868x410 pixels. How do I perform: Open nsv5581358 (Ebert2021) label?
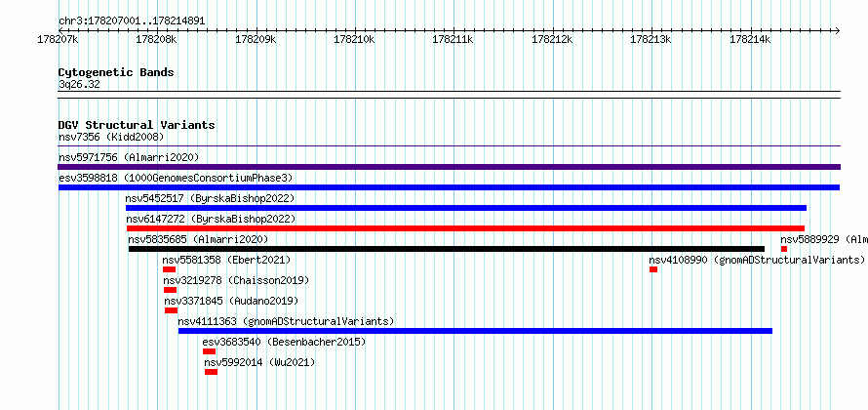(226, 260)
